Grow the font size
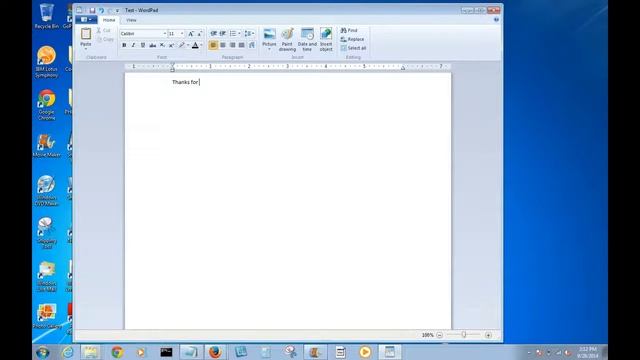 click(x=191, y=33)
